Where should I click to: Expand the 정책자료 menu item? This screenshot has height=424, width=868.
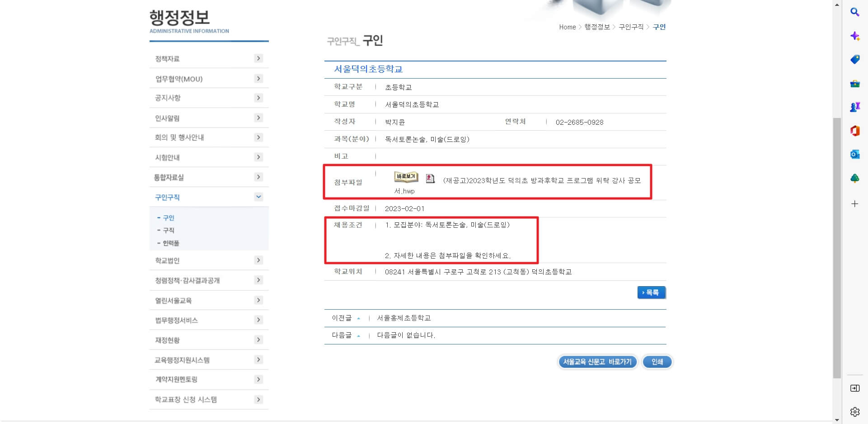[x=258, y=58]
